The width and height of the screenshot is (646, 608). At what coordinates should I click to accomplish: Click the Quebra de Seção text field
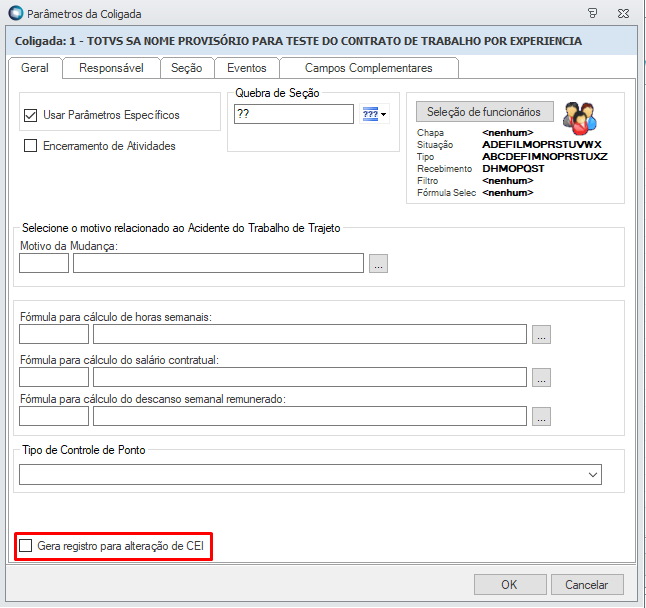294,114
